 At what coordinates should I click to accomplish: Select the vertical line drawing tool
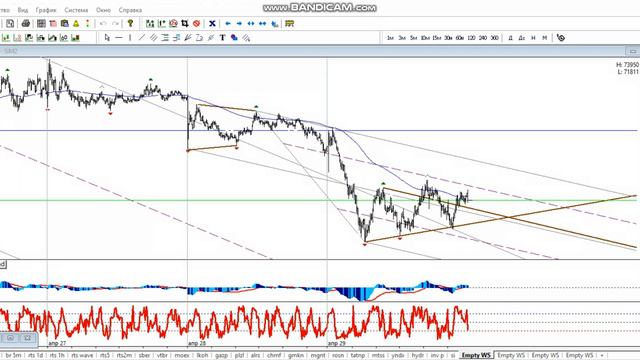[130, 38]
